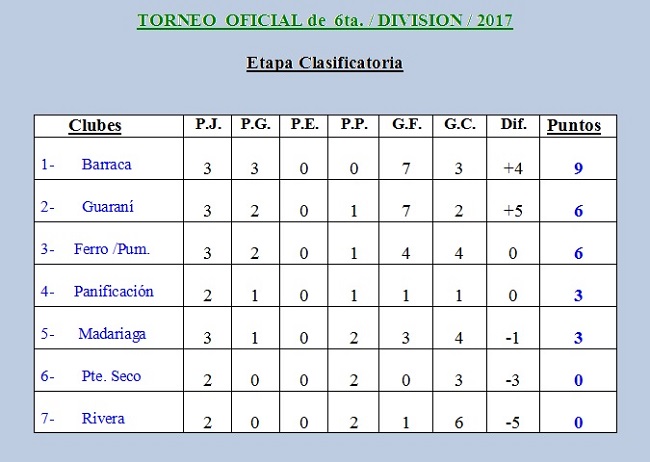Click the P.P. column header
The width and height of the screenshot is (650, 462).
(354, 125)
